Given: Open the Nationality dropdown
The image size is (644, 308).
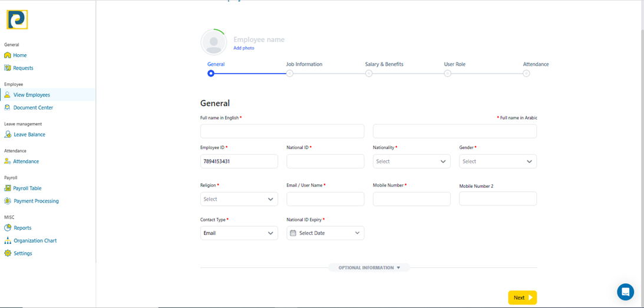Looking at the screenshot, I should point(411,161).
